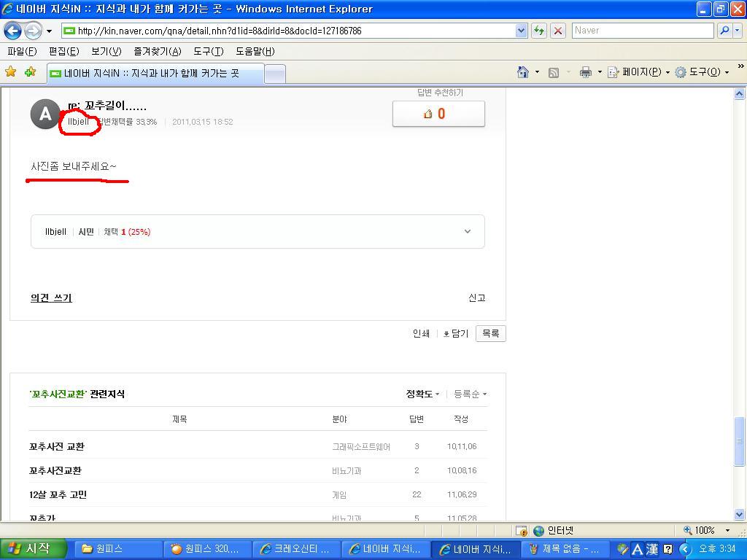Open the Home button dropdown arrow
Viewport: 747px width, 560px height.
tap(537, 72)
